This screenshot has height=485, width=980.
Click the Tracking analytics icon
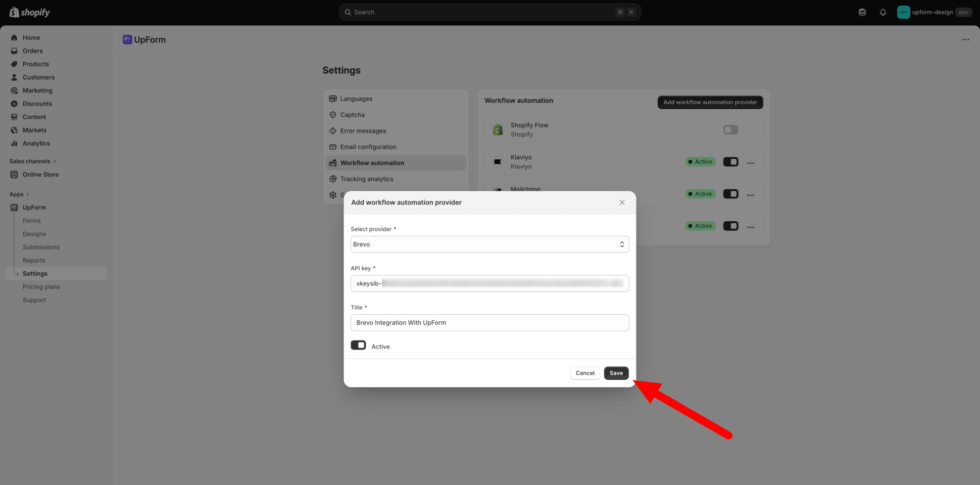coord(333,179)
